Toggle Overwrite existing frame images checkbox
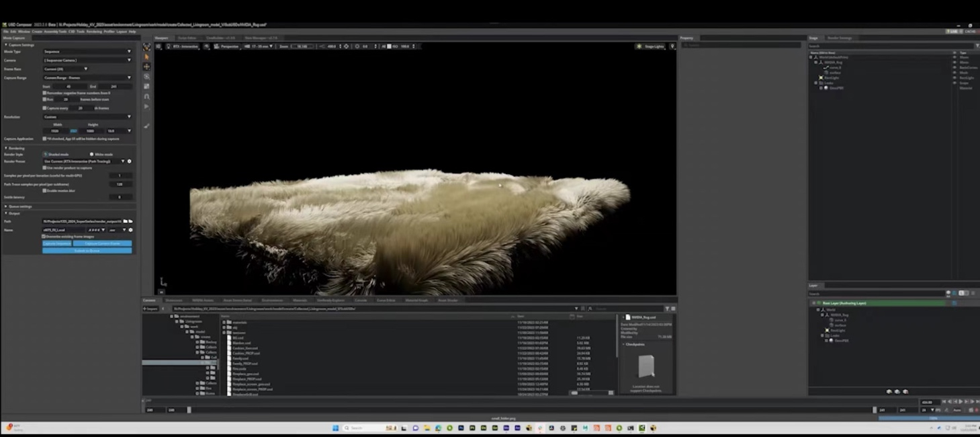Image resolution: width=980 pixels, height=437 pixels. pos(44,237)
